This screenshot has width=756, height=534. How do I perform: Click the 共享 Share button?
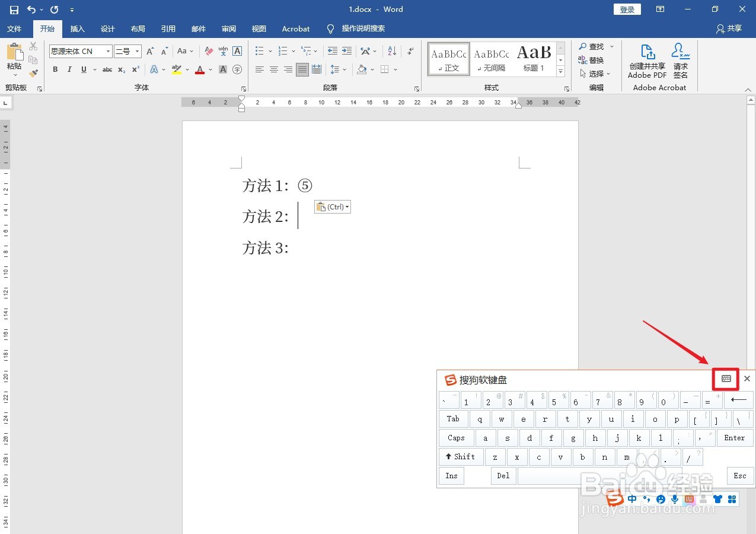click(729, 28)
